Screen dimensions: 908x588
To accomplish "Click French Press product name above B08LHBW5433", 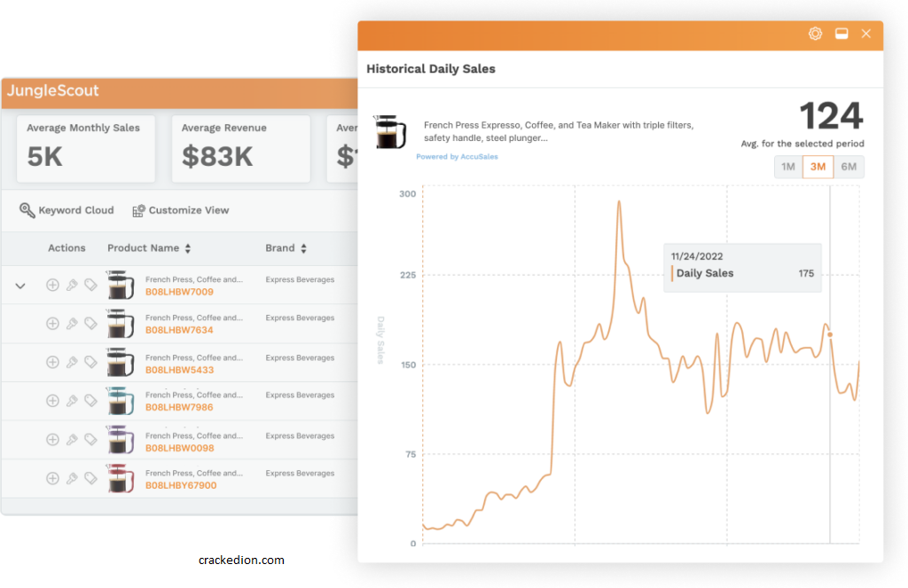I will 194,358.
